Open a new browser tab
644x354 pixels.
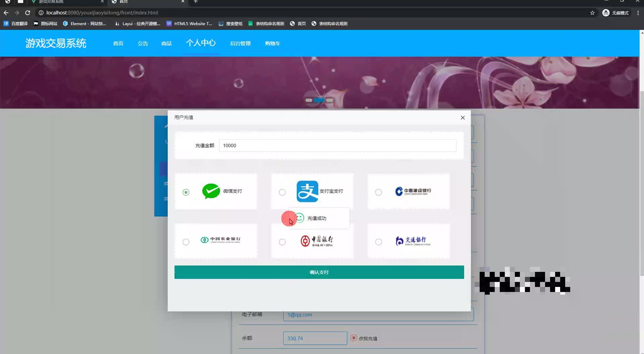[196, 2]
